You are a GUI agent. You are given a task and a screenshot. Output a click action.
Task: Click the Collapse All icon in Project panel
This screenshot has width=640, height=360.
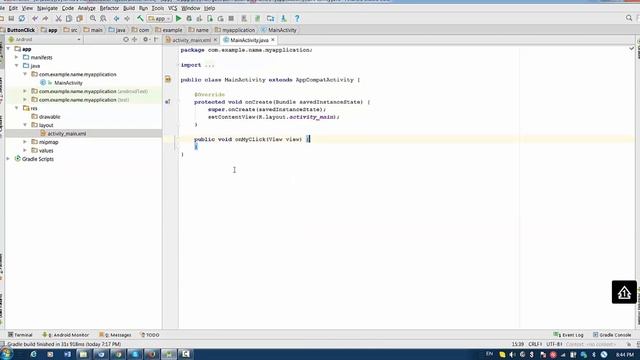(x=134, y=40)
